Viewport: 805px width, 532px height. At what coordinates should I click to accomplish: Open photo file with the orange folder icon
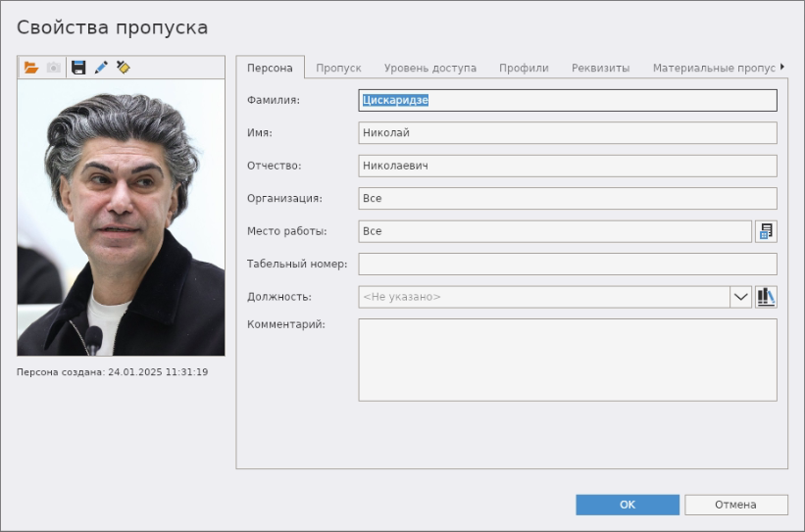click(31, 68)
